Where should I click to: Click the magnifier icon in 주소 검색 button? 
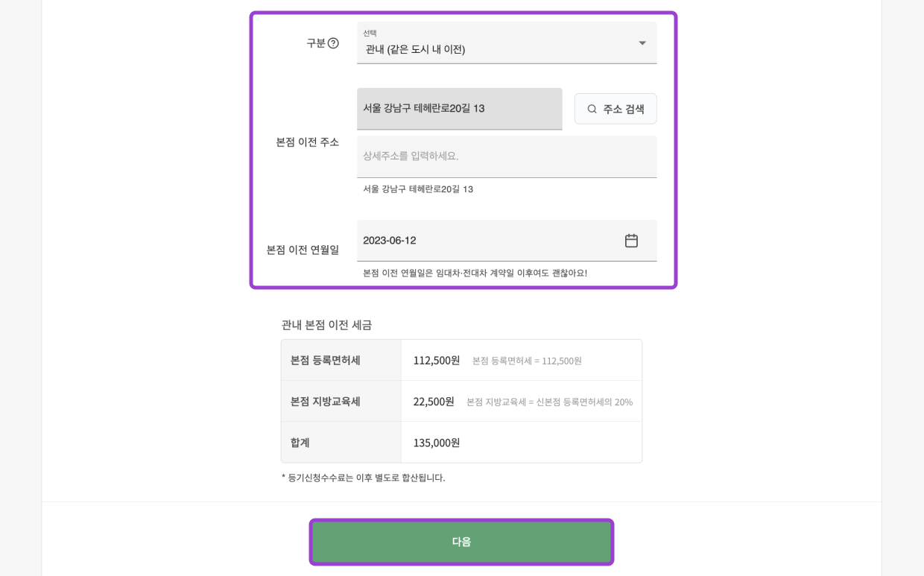(x=591, y=108)
